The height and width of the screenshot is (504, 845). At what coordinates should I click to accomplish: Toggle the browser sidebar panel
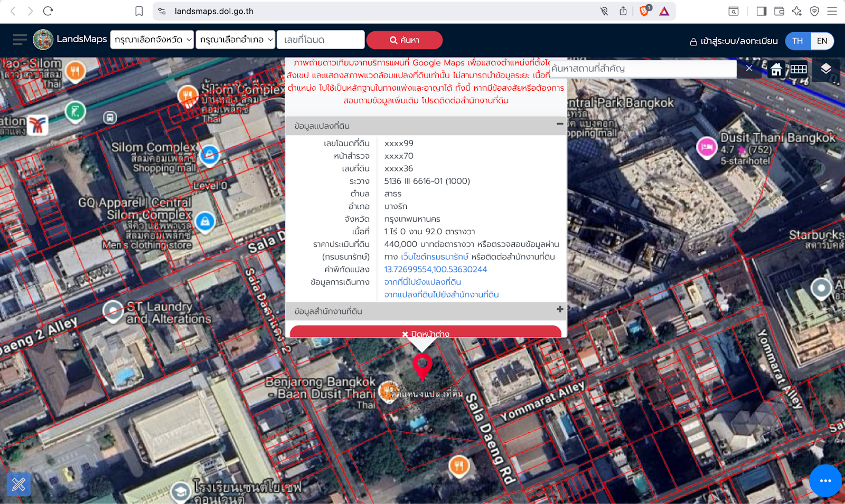click(x=761, y=11)
